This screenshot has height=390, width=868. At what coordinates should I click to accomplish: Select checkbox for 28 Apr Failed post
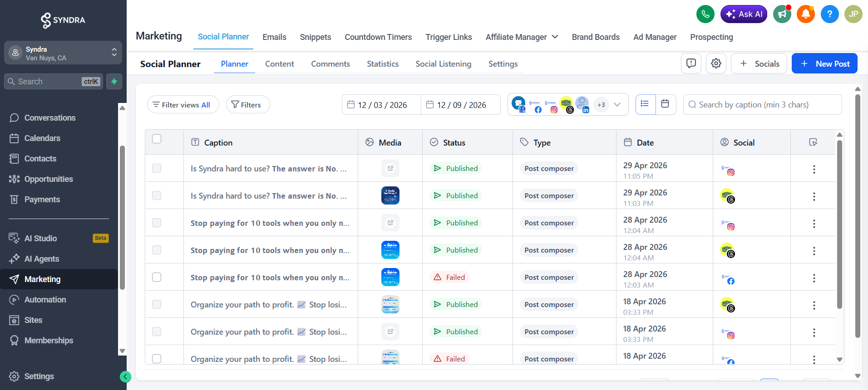coord(157,277)
